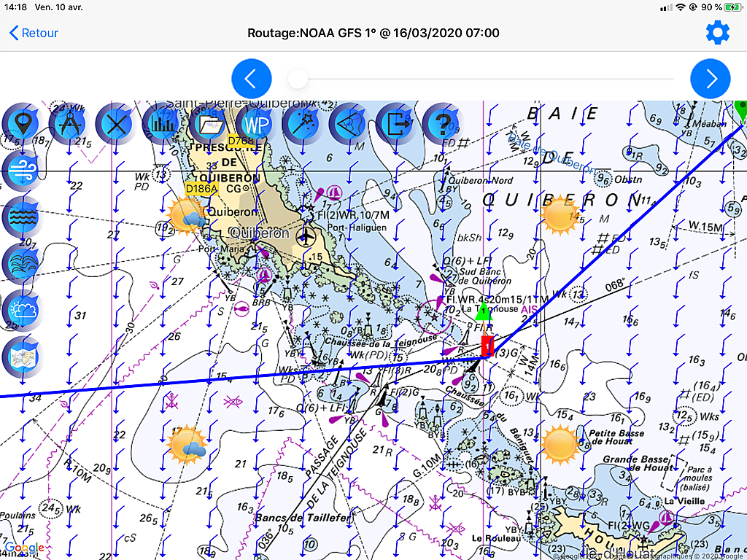Tap the Routage NOAA GFS title
This screenshot has width=747, height=560.
(x=373, y=33)
